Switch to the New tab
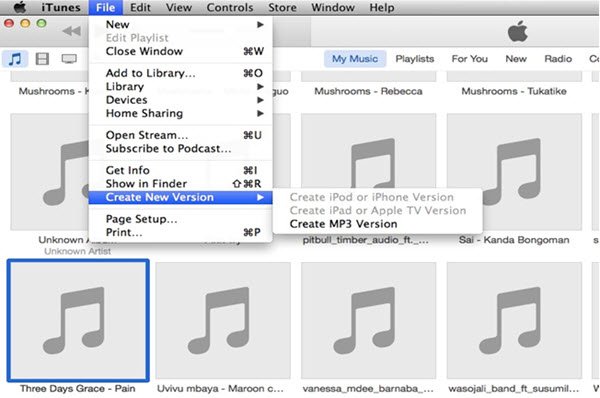600x398 pixels. 516,59
